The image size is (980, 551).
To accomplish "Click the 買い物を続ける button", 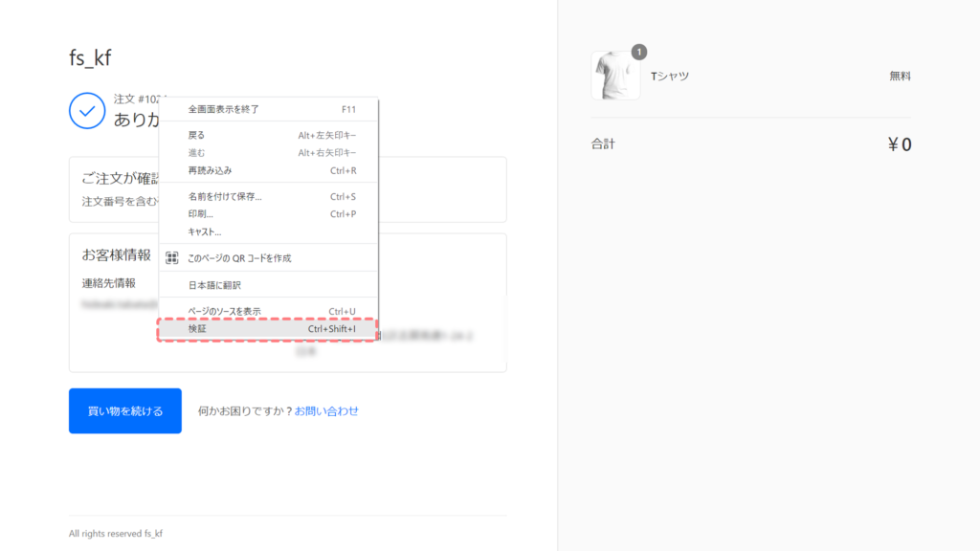I will coord(125,411).
